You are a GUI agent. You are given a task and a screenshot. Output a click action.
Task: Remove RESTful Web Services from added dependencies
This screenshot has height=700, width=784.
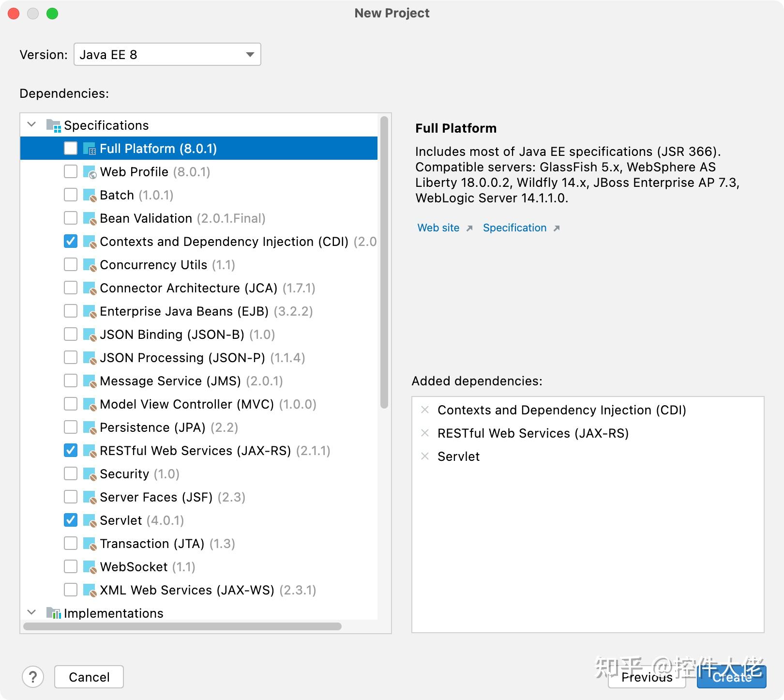(425, 433)
